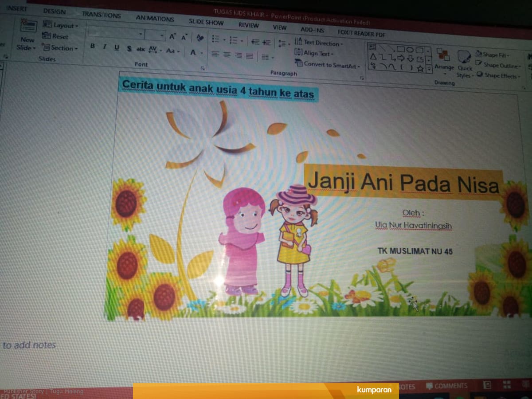Toggle underline formatting
This screenshot has height=399, width=532.
(x=117, y=48)
